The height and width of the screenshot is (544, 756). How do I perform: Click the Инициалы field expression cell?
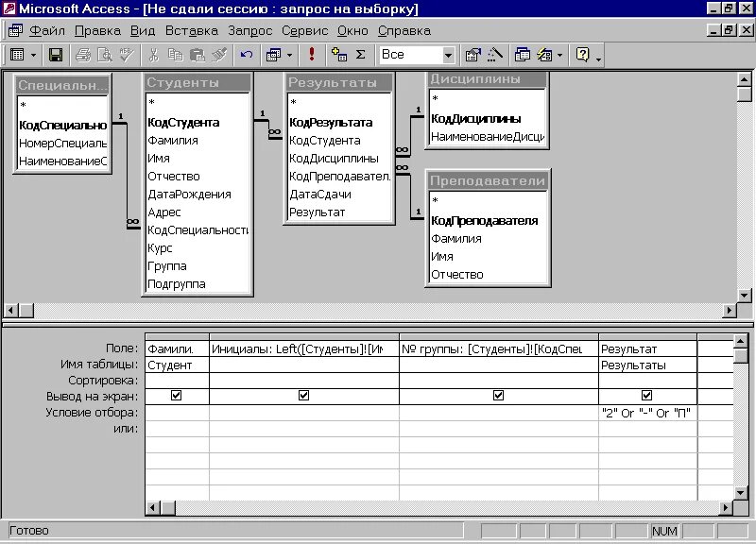click(x=303, y=348)
